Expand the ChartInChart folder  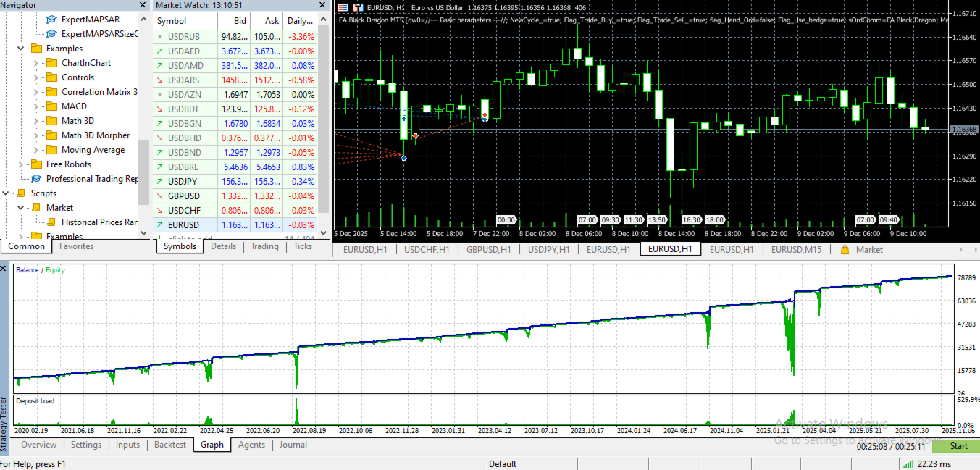35,63
